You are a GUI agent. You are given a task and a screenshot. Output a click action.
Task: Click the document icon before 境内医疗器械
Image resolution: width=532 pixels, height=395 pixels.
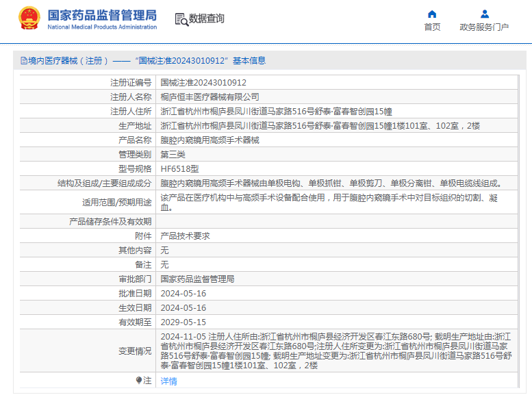click(x=24, y=61)
